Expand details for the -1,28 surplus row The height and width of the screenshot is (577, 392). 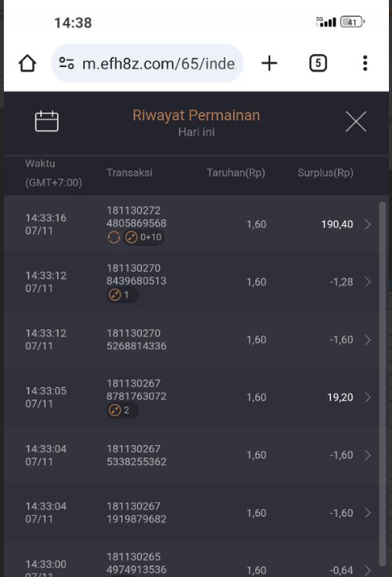pyautogui.click(x=368, y=282)
